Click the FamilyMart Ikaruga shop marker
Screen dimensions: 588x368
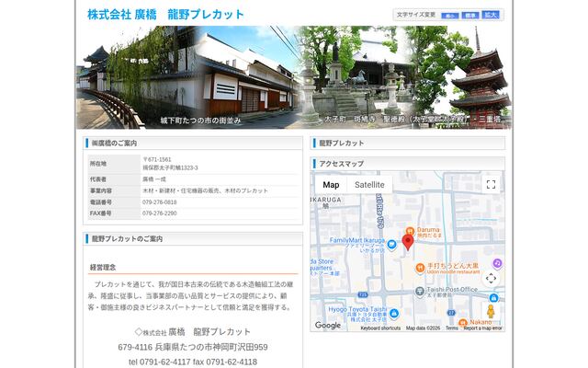point(391,245)
